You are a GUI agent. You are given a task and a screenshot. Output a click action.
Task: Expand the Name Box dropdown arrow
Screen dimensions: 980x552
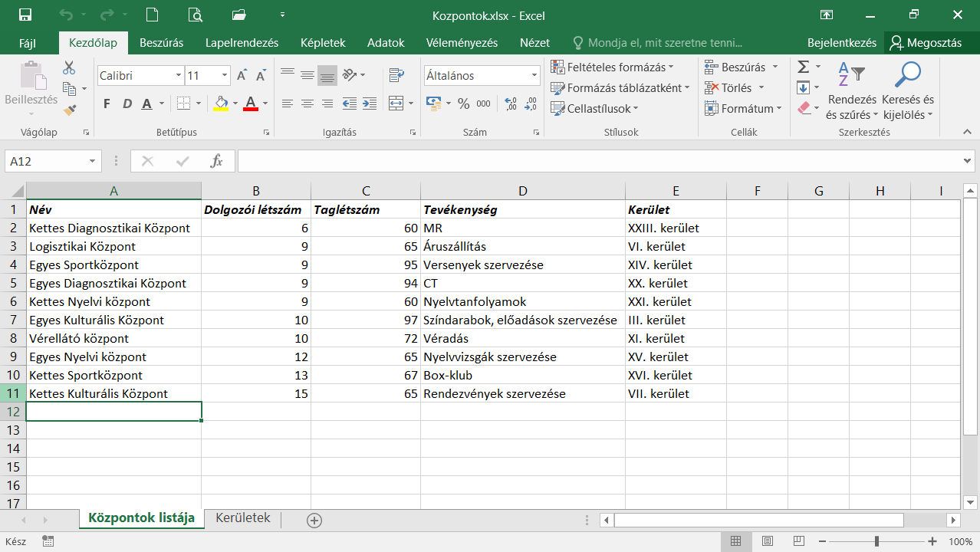click(93, 161)
